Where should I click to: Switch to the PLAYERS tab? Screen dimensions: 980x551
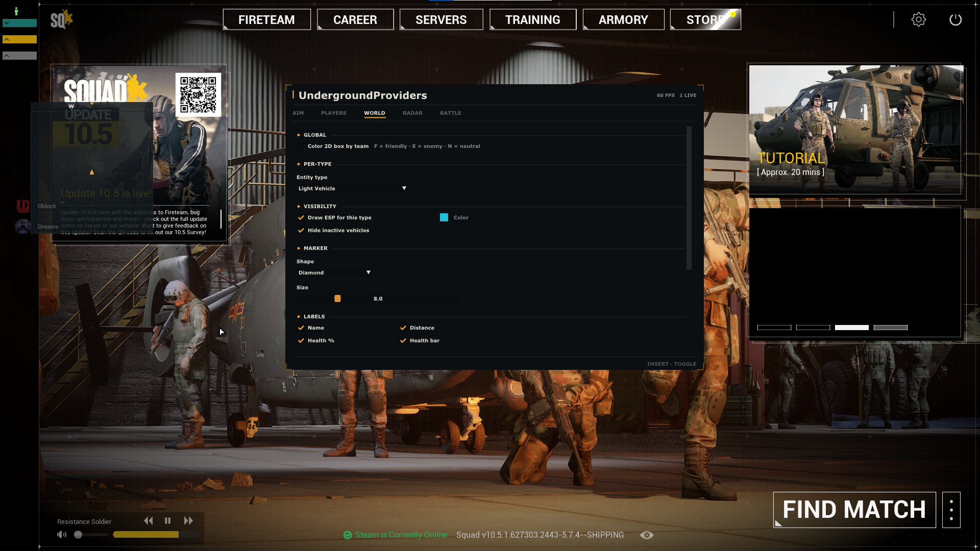334,113
